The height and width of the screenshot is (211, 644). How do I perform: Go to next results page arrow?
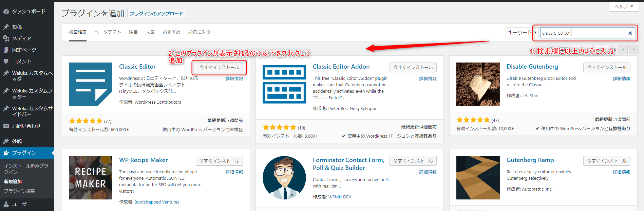pos(623,50)
